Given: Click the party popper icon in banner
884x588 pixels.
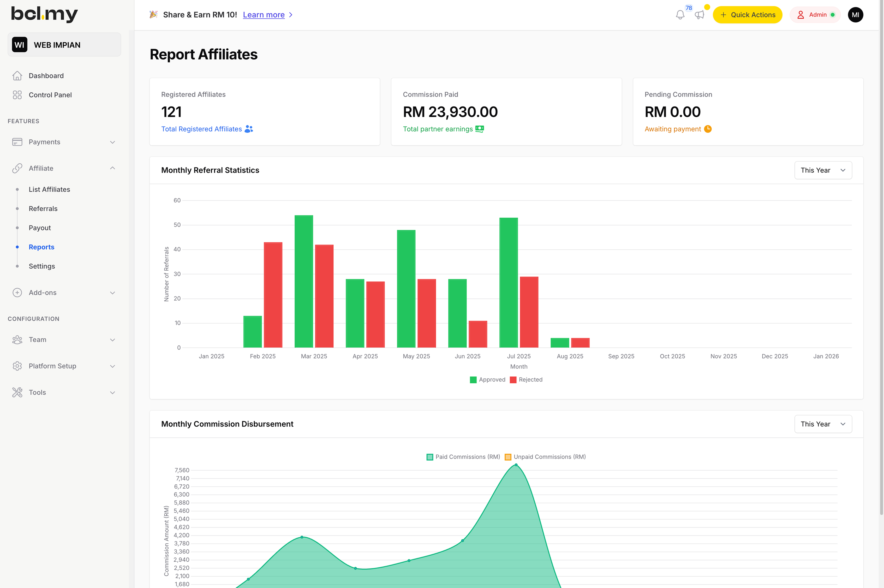Looking at the screenshot, I should pos(153,15).
